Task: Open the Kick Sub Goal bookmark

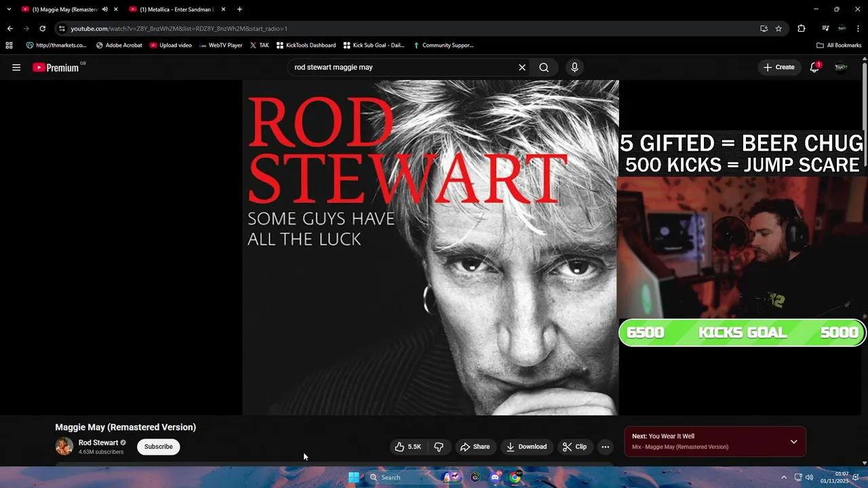Action: tap(374, 45)
